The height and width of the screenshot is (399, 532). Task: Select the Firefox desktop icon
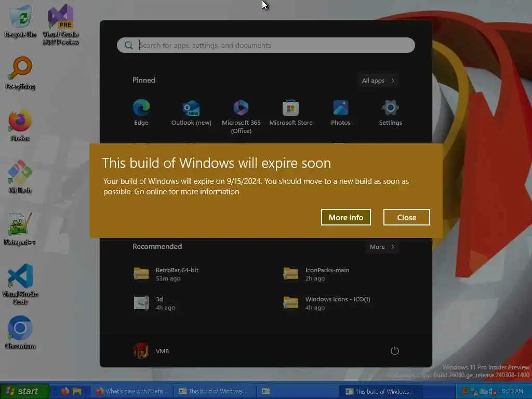point(20,125)
